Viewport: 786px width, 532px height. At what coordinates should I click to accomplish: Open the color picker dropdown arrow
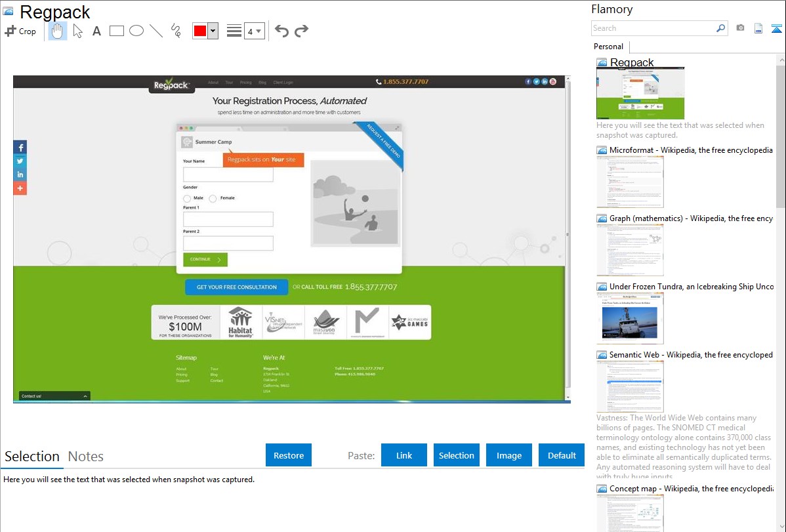213,31
